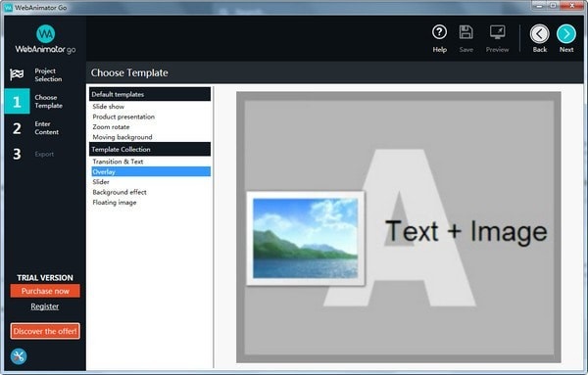Open the Help icon in the toolbar

coord(439,32)
